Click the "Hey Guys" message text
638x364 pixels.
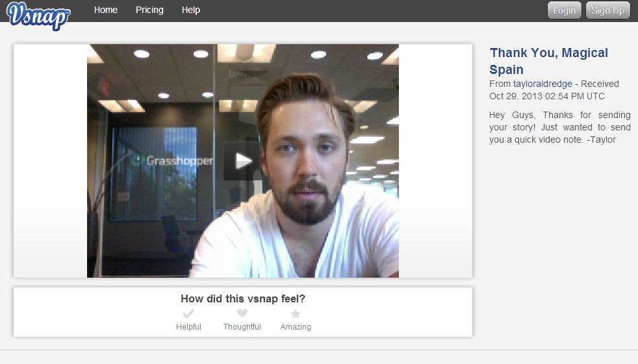click(x=559, y=127)
